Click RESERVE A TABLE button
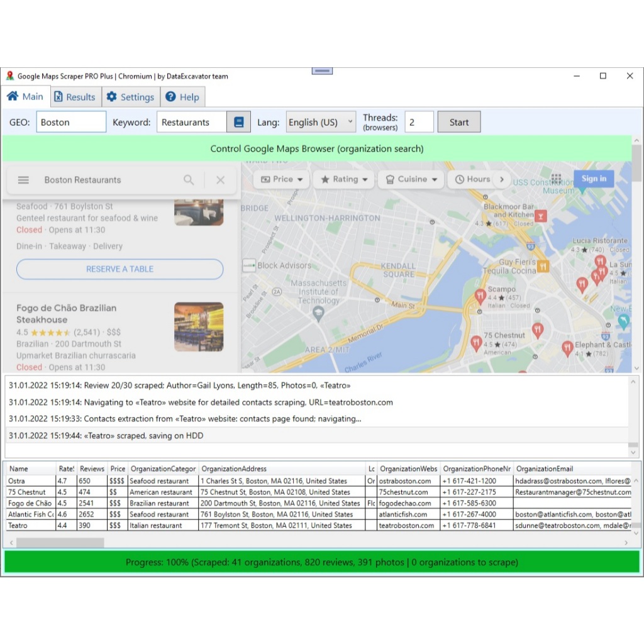The height and width of the screenshot is (644, 644). [x=119, y=269]
